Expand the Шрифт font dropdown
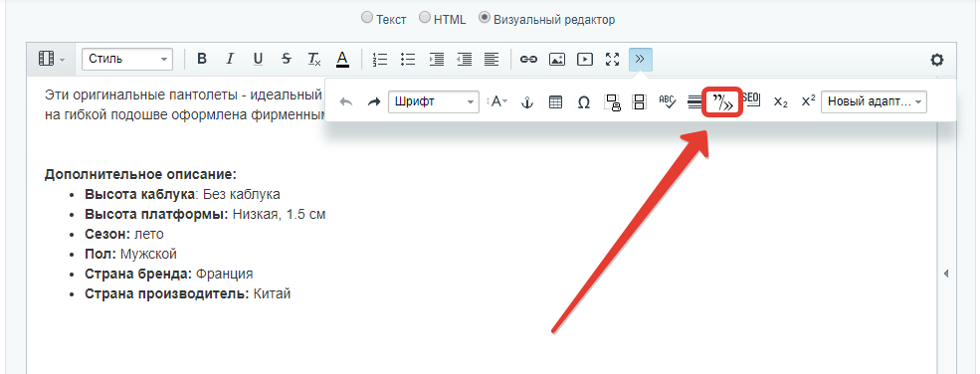This screenshot has height=374, width=980. click(x=434, y=101)
